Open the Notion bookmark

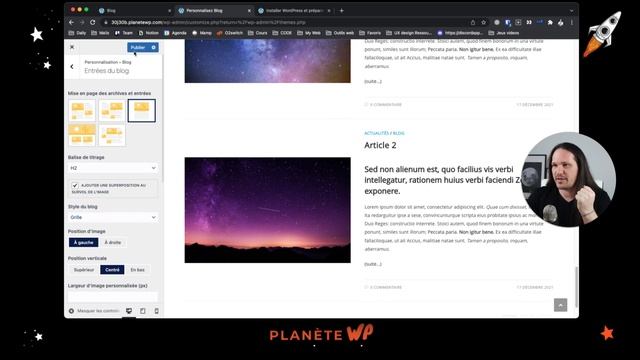149,33
